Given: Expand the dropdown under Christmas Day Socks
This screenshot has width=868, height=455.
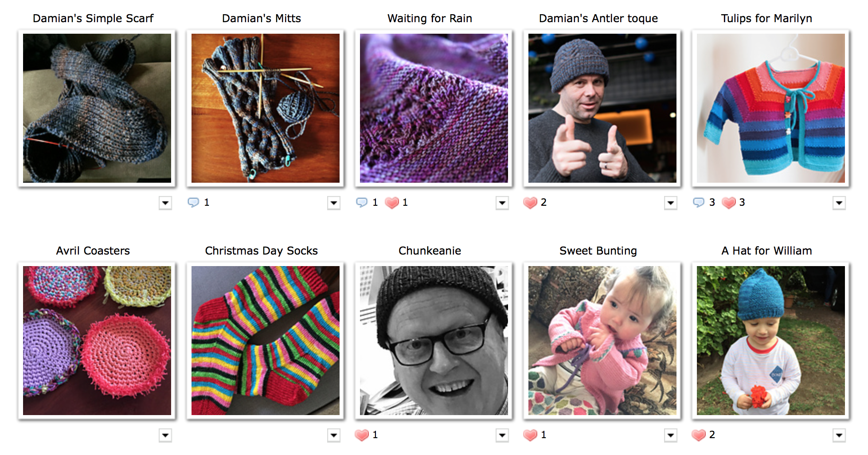Looking at the screenshot, I should click(334, 435).
